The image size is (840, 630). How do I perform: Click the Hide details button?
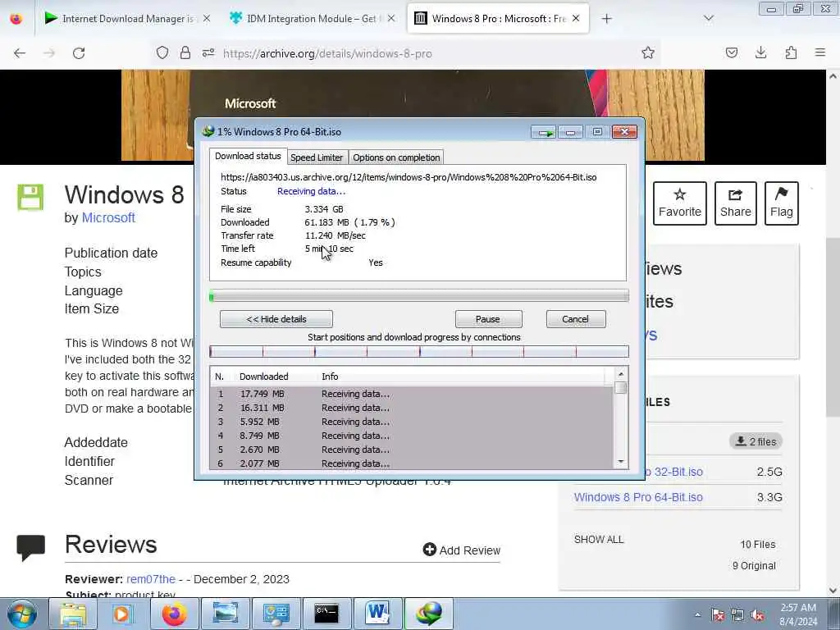tap(276, 319)
